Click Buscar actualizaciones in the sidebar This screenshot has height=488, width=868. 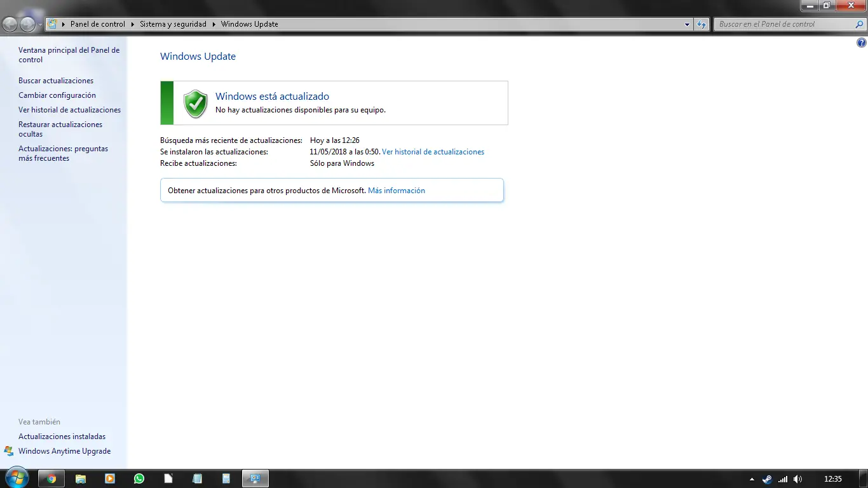pos(55,81)
